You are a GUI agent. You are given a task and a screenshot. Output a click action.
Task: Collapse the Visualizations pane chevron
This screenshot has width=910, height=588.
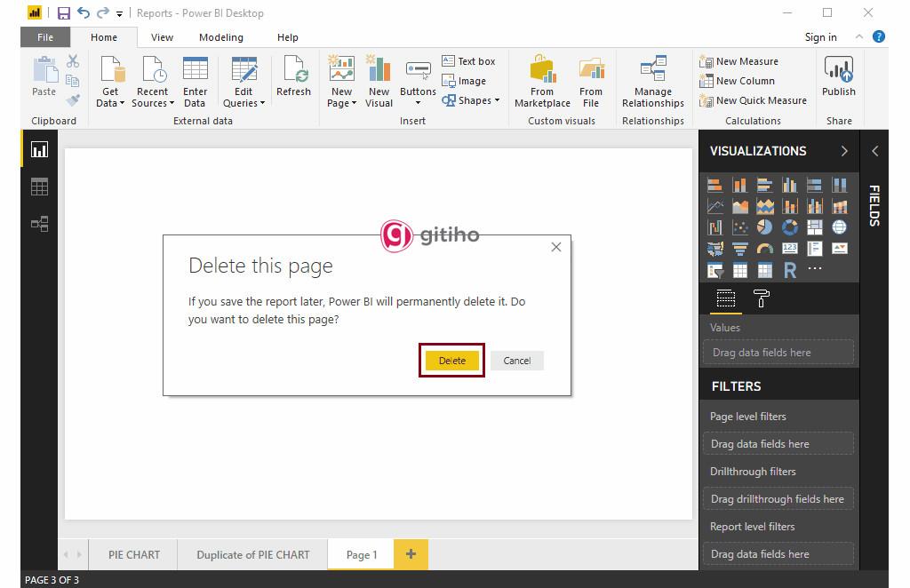click(x=844, y=151)
